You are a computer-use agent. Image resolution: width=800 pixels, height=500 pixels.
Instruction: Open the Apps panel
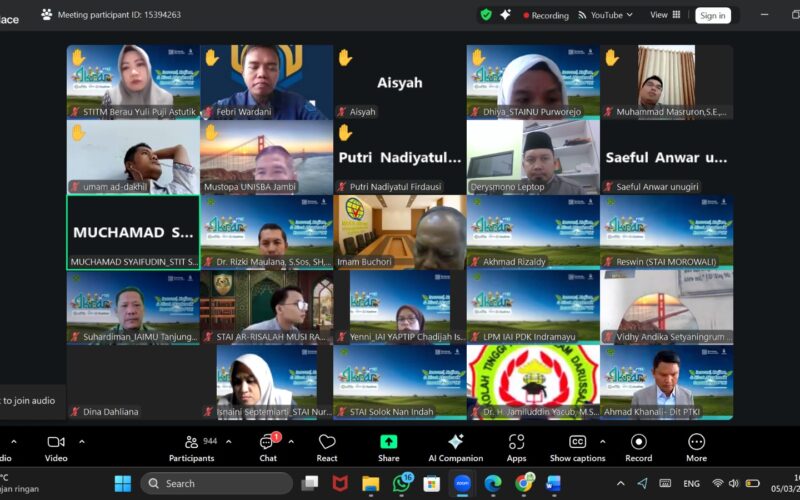pyautogui.click(x=516, y=446)
